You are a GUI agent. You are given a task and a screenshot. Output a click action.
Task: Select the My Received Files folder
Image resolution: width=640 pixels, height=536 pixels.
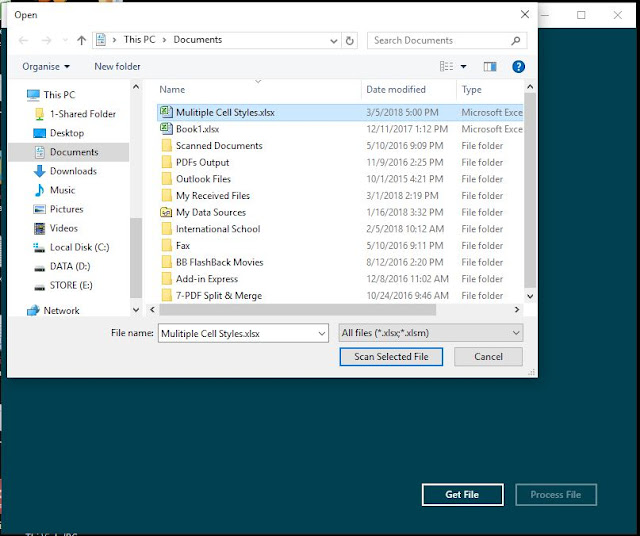point(213,196)
